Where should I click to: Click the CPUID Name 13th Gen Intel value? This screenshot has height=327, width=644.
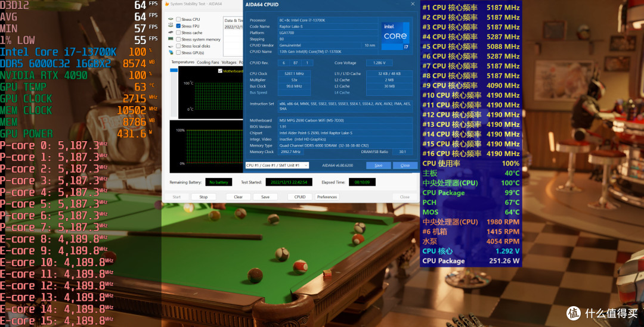[329, 52]
